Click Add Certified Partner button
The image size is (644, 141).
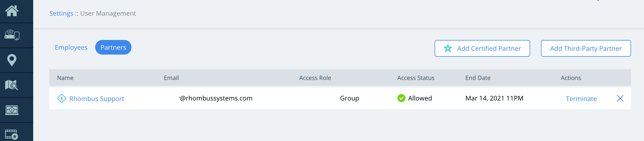482,48
